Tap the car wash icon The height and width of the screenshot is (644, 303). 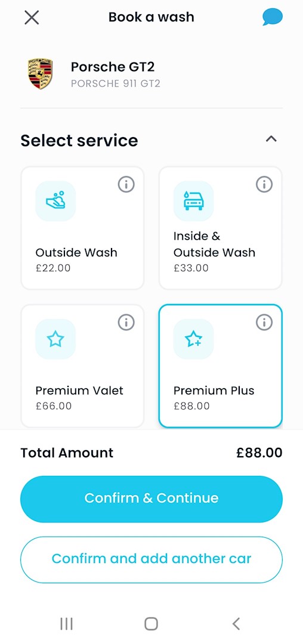[x=193, y=202]
